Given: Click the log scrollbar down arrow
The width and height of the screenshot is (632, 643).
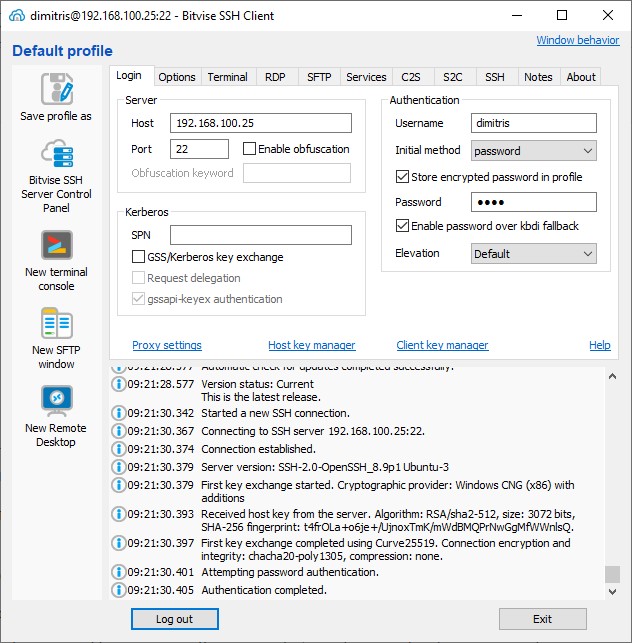Looking at the screenshot, I should click(612, 592).
